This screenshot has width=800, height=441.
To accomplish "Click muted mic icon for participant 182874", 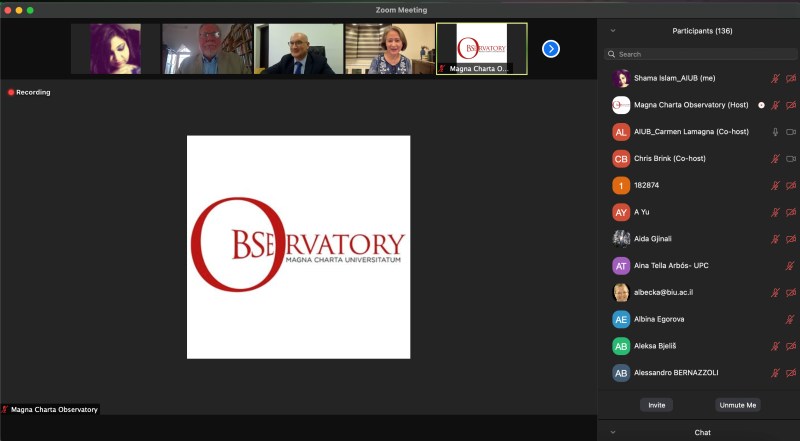I will coord(775,186).
